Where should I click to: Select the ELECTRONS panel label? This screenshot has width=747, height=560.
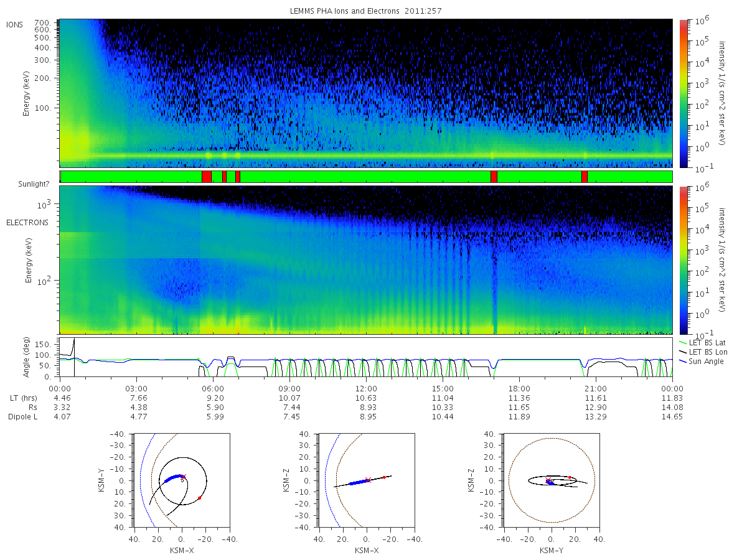click(x=27, y=222)
